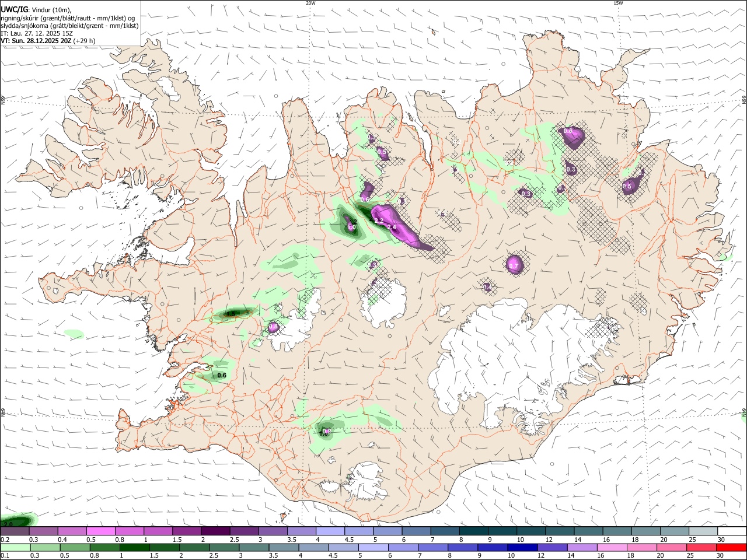The width and height of the screenshot is (747, 560).
Task: Click the 15W longitude label
Action: 618,3
